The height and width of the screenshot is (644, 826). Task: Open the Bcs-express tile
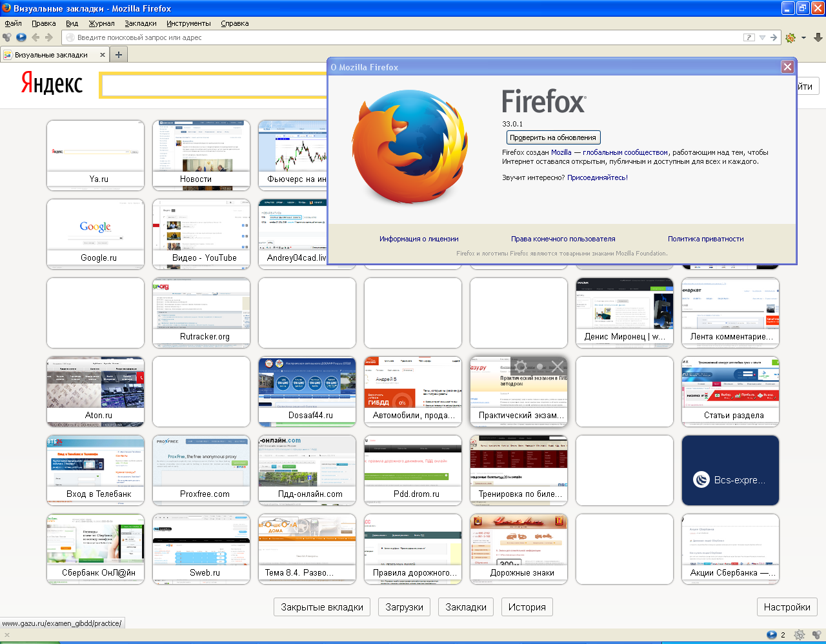pyautogui.click(x=730, y=470)
